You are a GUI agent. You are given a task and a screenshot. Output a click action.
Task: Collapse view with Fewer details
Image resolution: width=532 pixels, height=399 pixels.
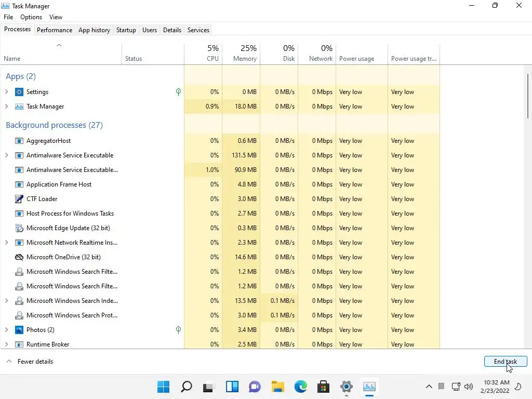point(30,362)
